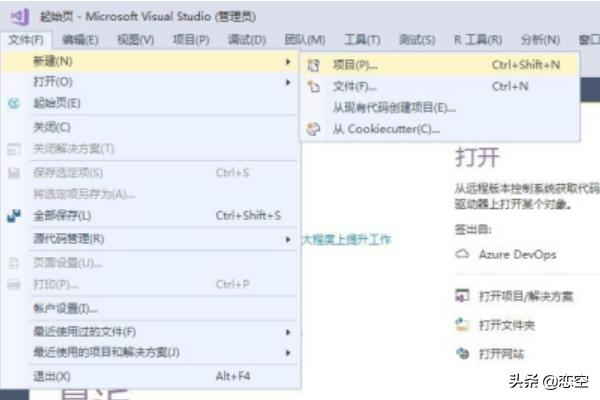The image size is (600, 400).
Task: Click the 打开项目/解决方案 link
Action: coord(526,296)
